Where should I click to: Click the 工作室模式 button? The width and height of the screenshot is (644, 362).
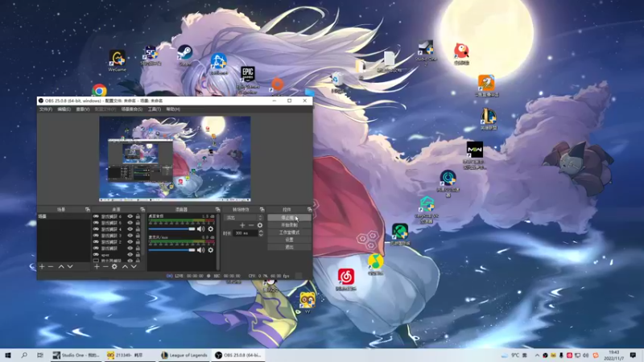click(x=289, y=232)
